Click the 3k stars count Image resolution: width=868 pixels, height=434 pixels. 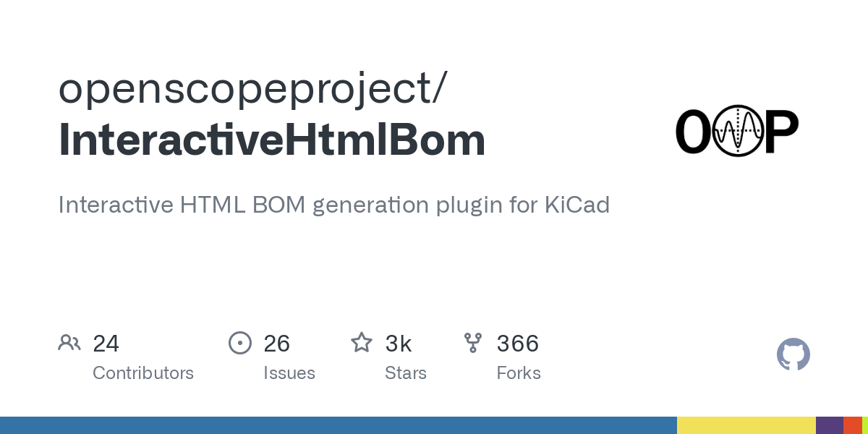coord(399,344)
